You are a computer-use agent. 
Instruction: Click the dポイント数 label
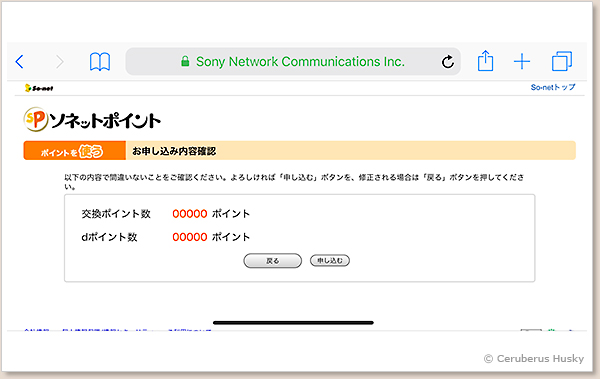[109, 237]
